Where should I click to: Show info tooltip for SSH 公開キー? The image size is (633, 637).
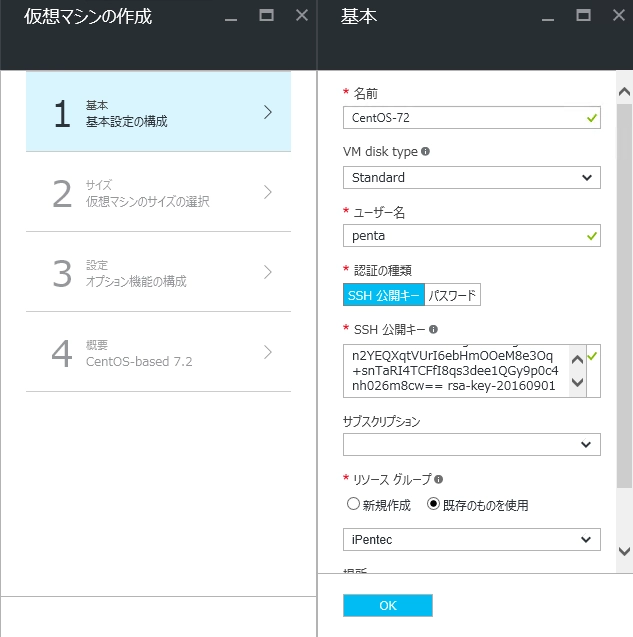point(434,329)
